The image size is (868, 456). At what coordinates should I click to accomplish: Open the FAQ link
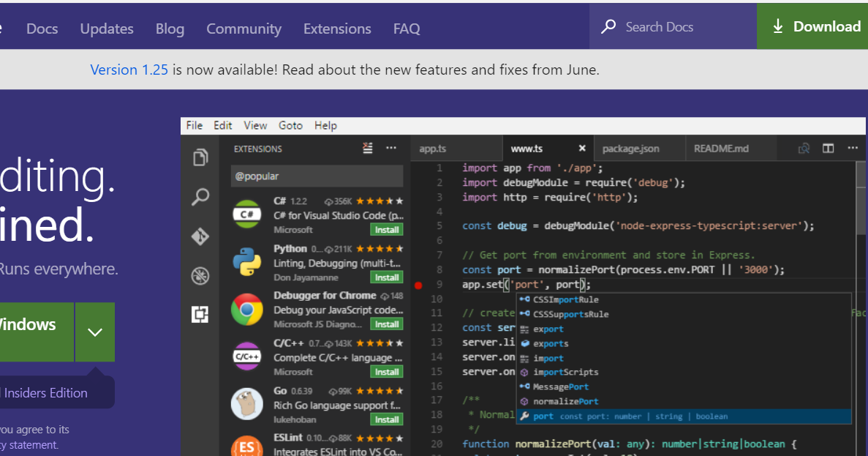pyautogui.click(x=407, y=29)
